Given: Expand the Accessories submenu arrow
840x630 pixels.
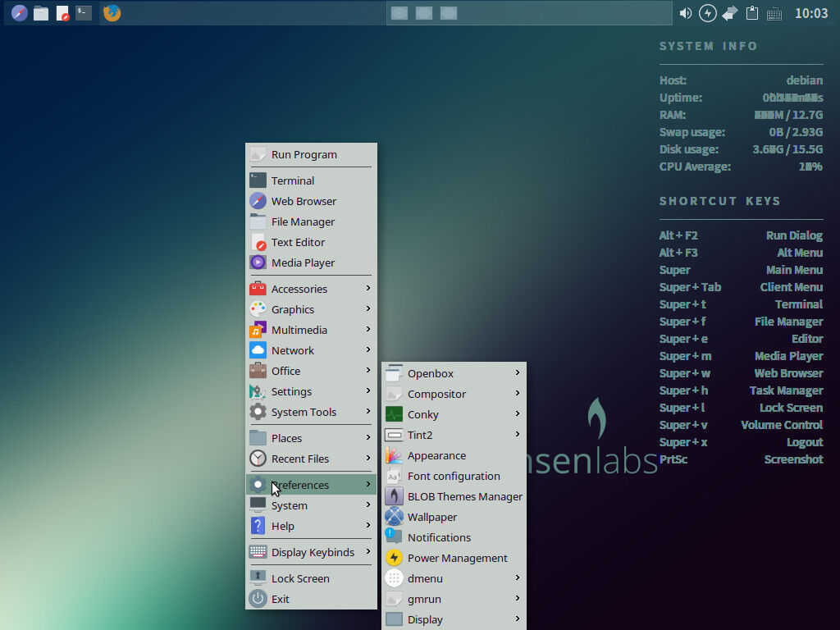Looking at the screenshot, I should (x=368, y=288).
